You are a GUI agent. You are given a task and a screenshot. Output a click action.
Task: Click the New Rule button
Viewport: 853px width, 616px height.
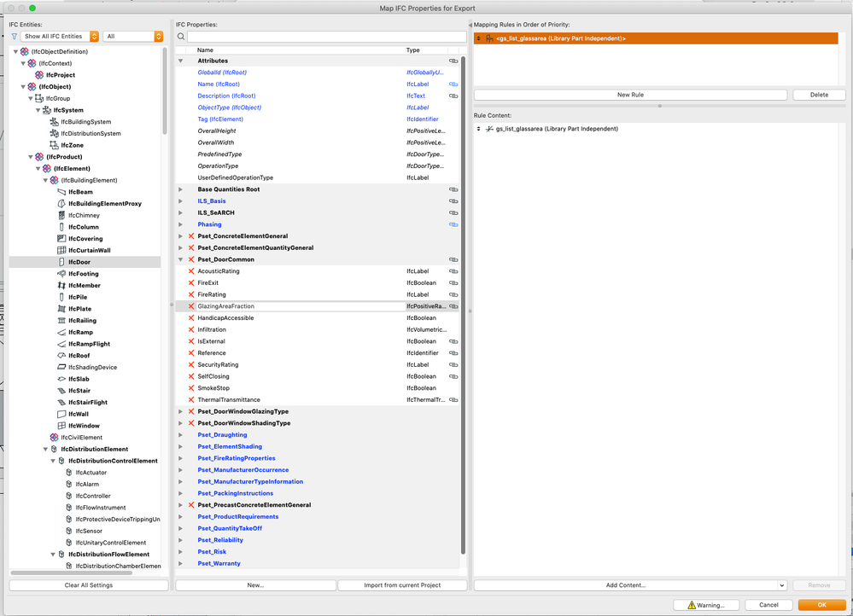pyautogui.click(x=630, y=95)
